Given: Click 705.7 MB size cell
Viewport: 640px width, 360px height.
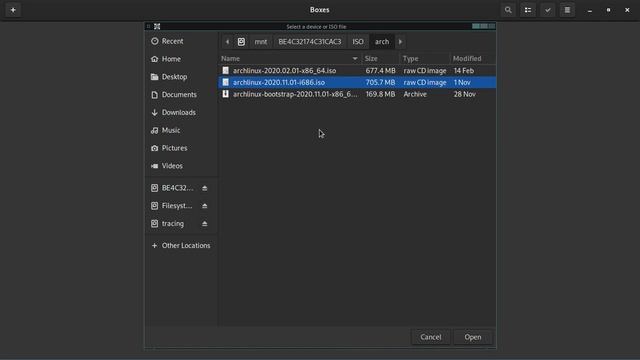Looking at the screenshot, I should [x=380, y=82].
